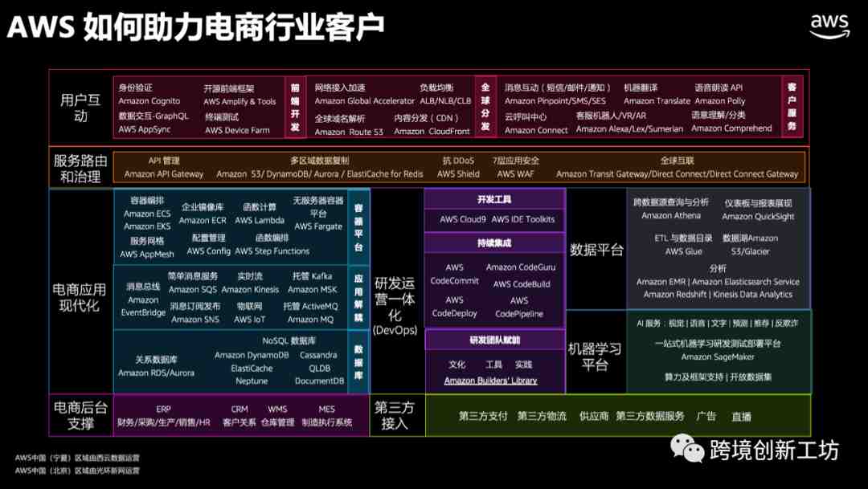Select the 前端开发 vertical label

[x=295, y=107]
